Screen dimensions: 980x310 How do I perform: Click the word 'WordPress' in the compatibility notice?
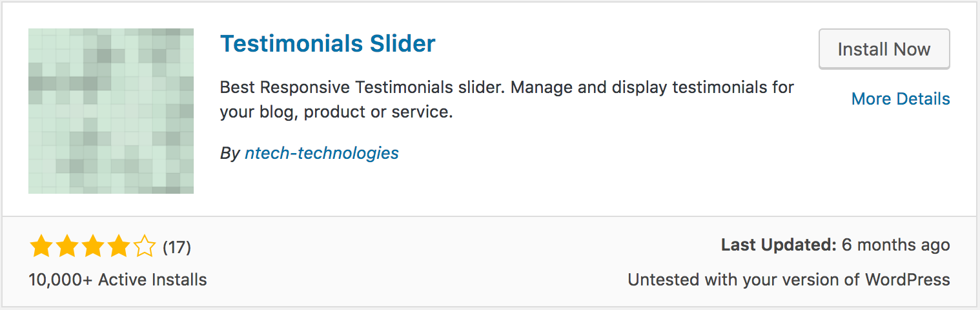point(908,280)
